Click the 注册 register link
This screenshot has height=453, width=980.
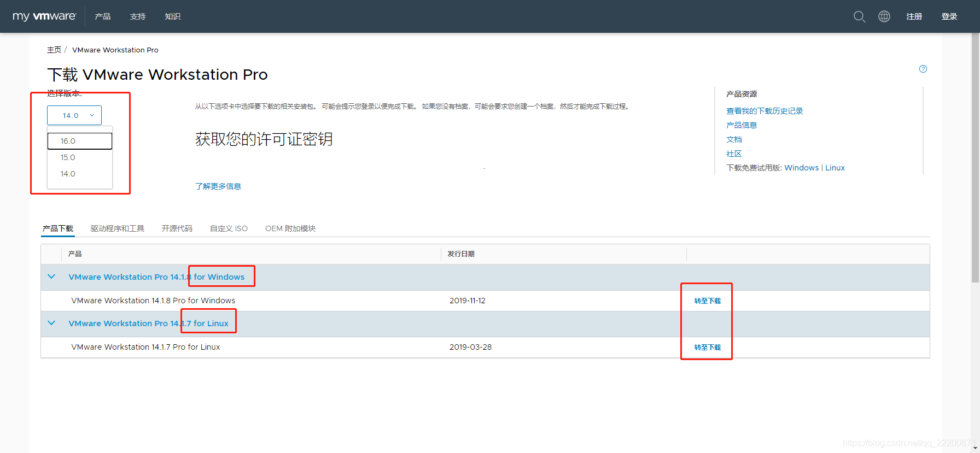click(914, 16)
